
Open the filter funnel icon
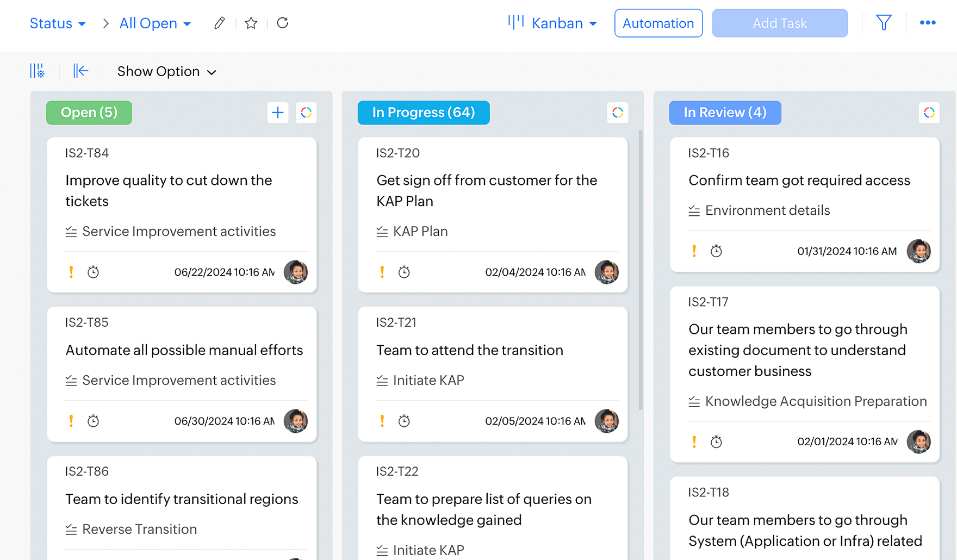[884, 23]
